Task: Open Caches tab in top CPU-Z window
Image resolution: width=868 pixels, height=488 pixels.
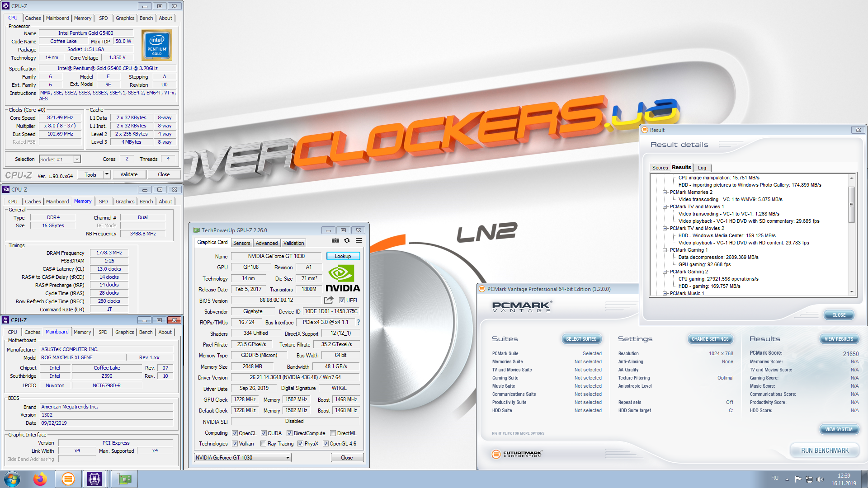Action: coord(33,18)
